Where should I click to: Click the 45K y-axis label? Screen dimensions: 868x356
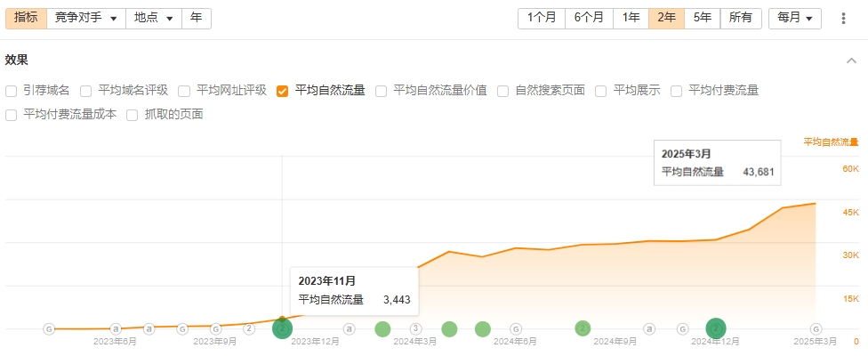point(850,213)
